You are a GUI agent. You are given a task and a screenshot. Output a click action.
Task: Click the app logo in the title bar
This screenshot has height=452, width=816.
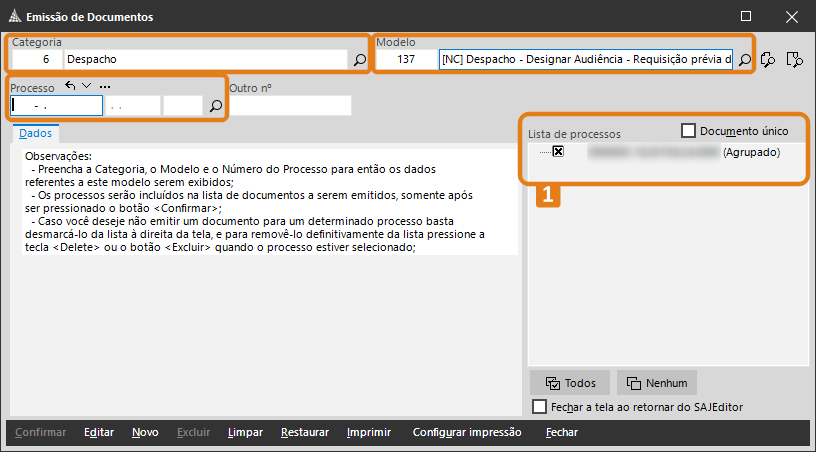point(13,17)
